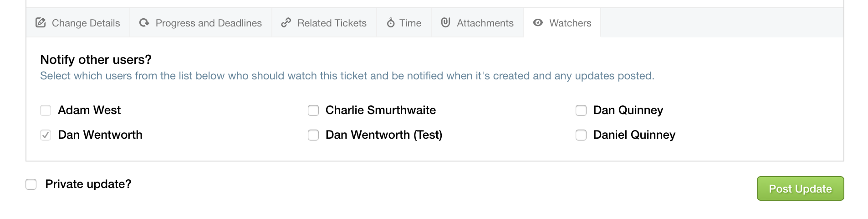The height and width of the screenshot is (219, 868).
Task: Click the Time tab label
Action: coord(410,23)
